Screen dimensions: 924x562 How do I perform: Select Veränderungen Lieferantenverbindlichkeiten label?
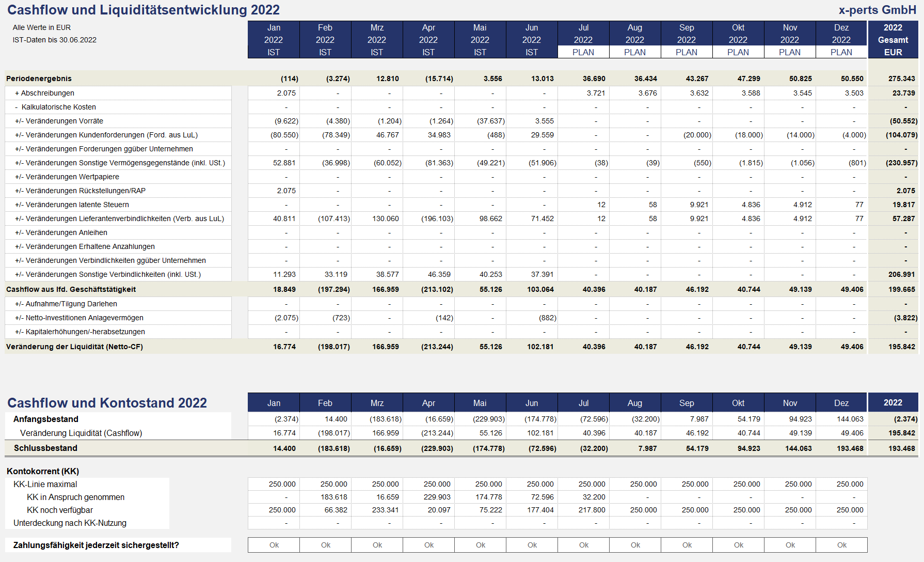click(119, 218)
